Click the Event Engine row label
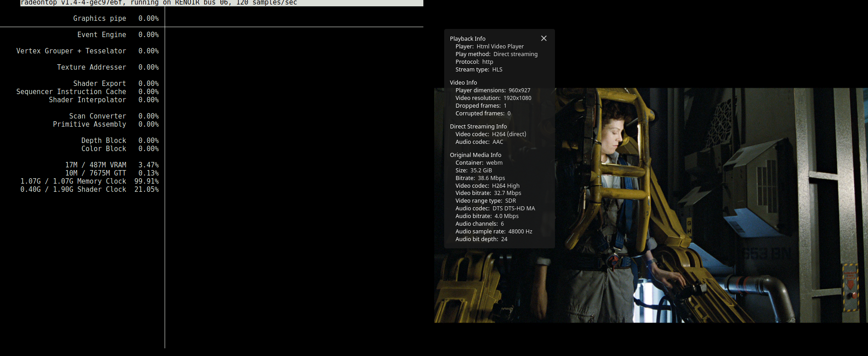 tap(101, 35)
